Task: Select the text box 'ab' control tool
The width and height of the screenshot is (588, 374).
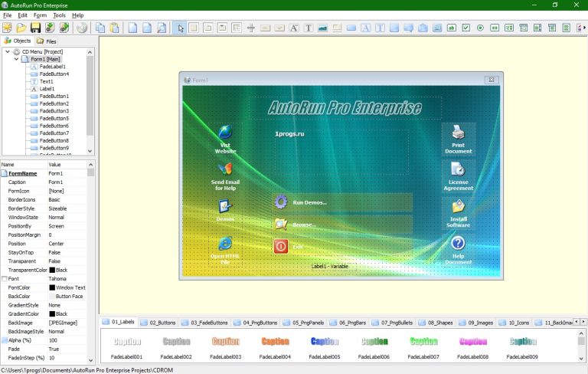Action: point(452,28)
